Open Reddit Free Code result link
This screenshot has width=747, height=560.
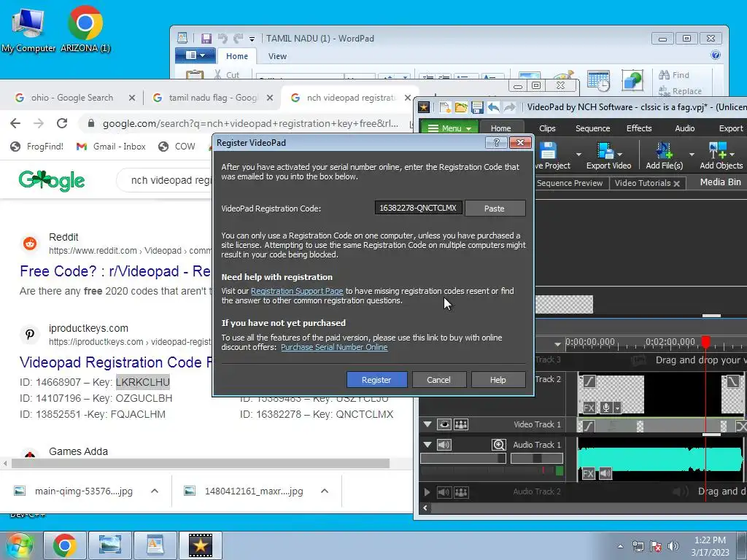115,271
